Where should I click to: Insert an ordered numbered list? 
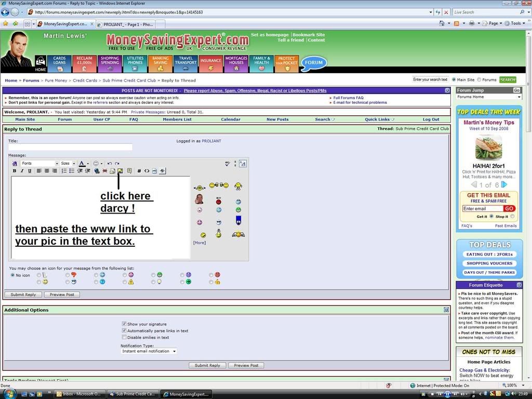64,171
